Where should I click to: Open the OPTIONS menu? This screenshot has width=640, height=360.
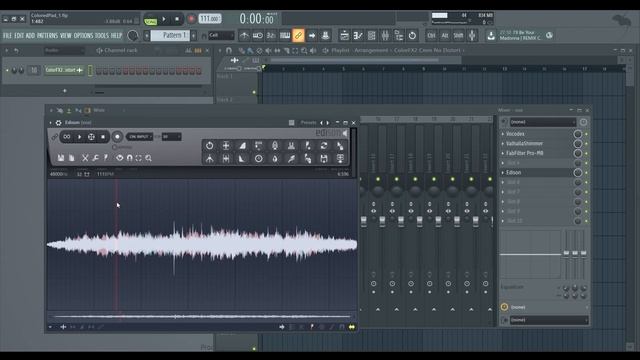pos(83,36)
